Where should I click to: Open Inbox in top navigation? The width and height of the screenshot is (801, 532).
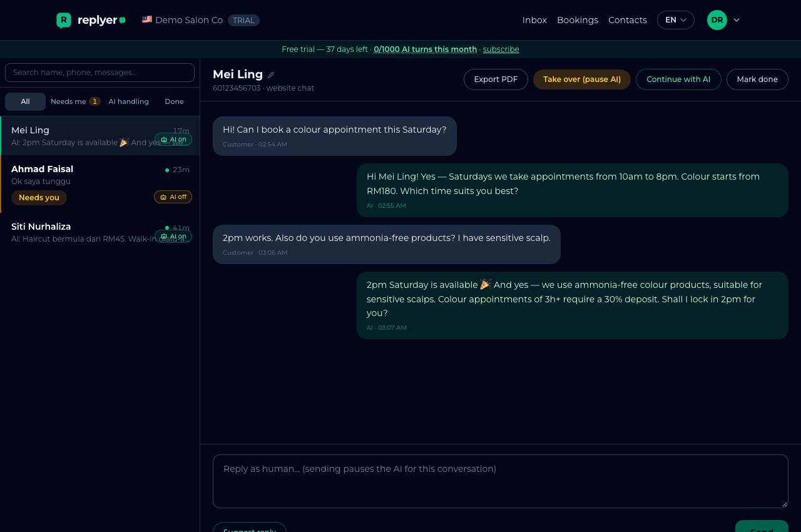point(534,20)
